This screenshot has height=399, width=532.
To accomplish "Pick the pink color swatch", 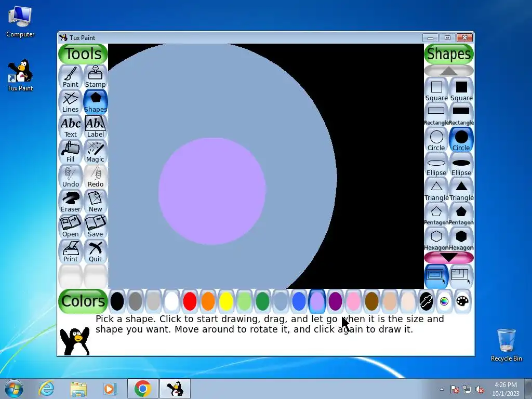I will pos(353,301).
